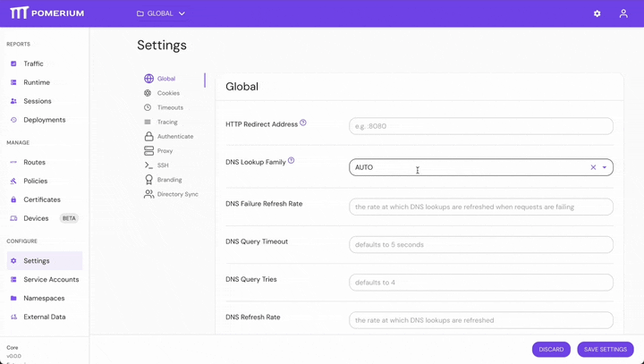Clear the DNS Lookup Family AUTO value
The width and height of the screenshot is (644, 364).
coord(593,167)
